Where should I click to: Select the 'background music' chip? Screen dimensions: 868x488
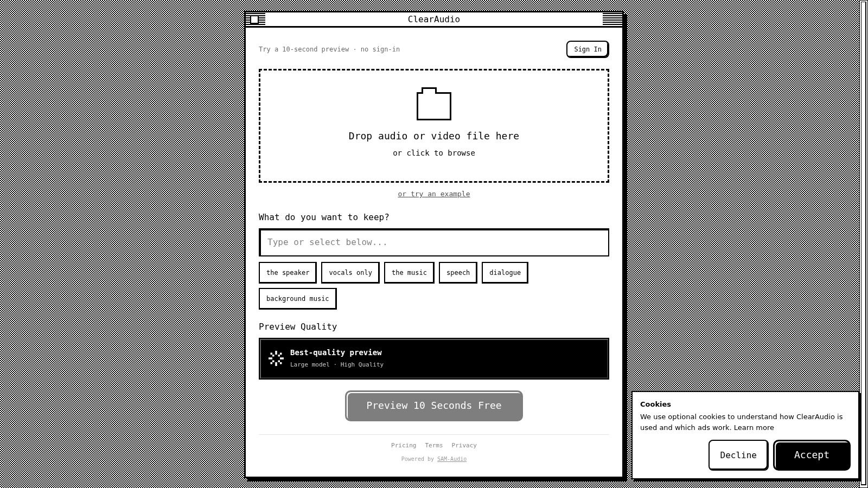(x=297, y=299)
